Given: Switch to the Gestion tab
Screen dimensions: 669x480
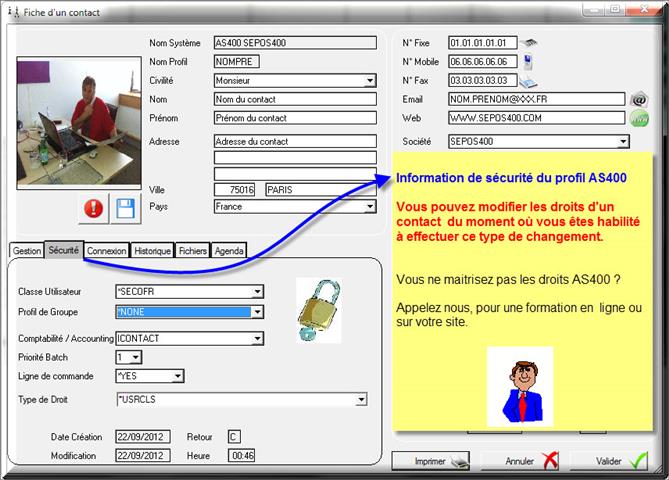Looking at the screenshot, I should point(26,251).
